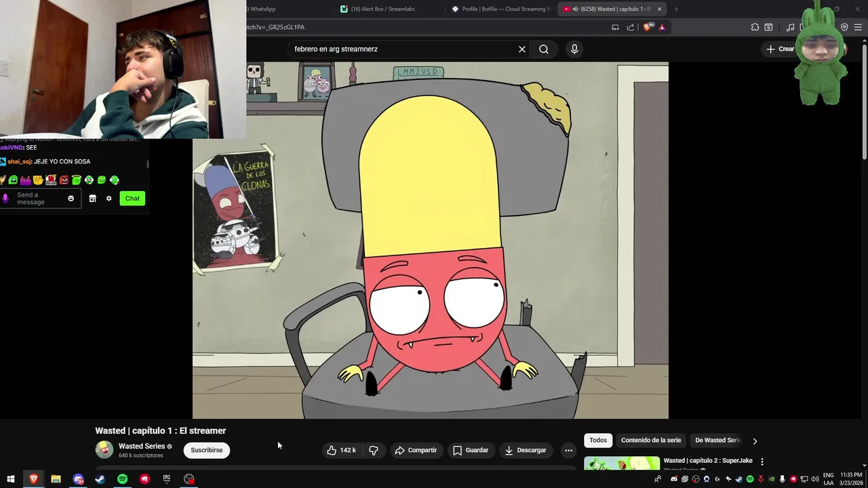Select the Todos filter chip
Viewport: 868px width, 488px height.
tap(598, 441)
